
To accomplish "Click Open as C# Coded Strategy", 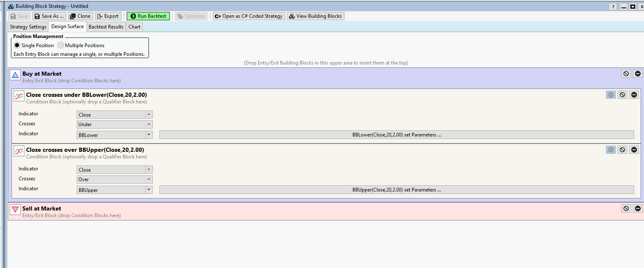I will (x=249, y=16).
